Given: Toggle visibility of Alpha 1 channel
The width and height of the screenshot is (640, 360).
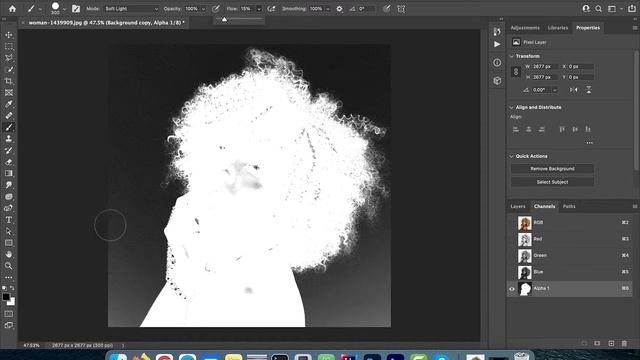Looking at the screenshot, I should point(512,289).
